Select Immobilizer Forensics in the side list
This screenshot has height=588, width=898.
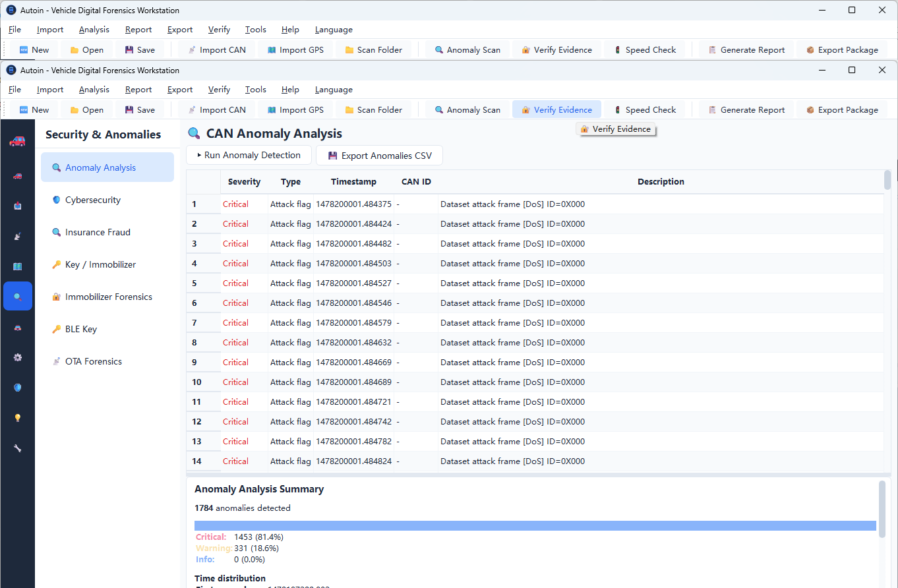107,297
